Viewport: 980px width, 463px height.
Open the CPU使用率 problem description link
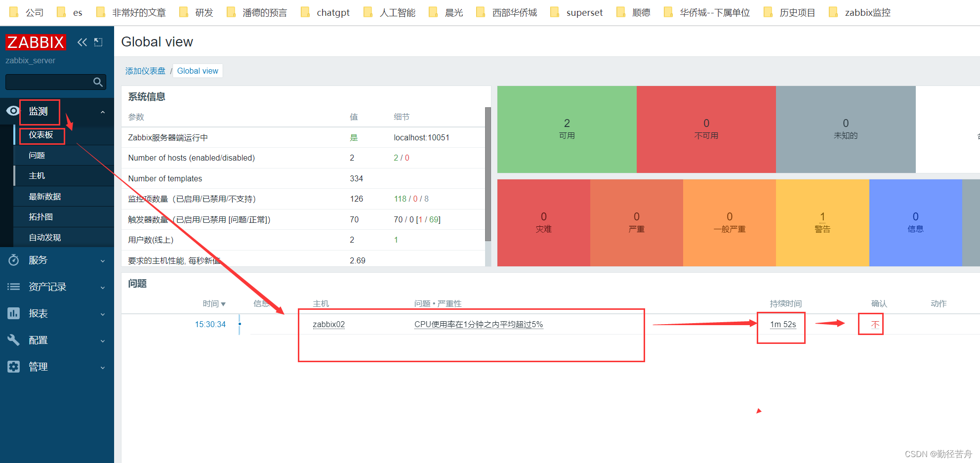(479, 324)
